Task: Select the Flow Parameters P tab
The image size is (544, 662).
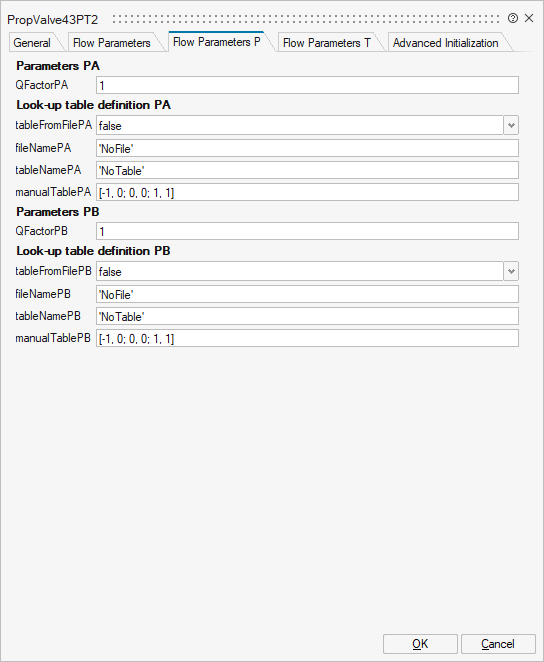Action: tap(217, 42)
